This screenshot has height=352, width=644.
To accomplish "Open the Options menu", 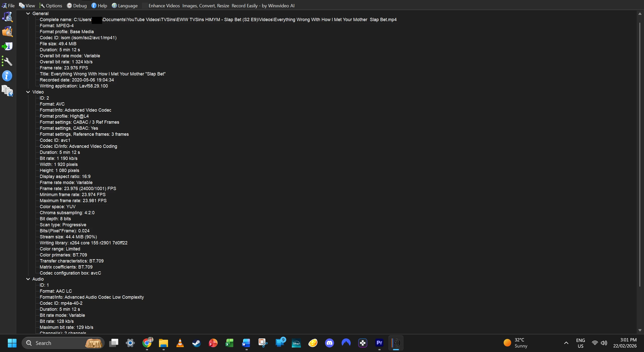I will pos(51,6).
